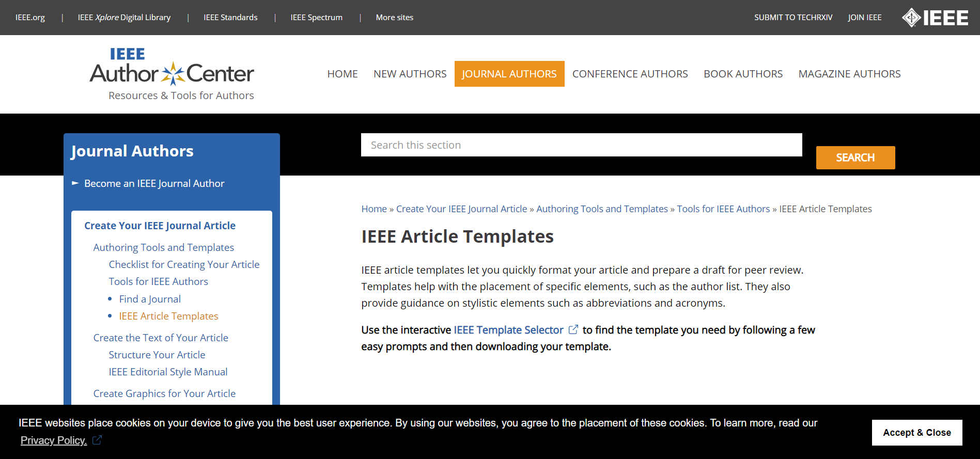Click Tools for IEEE Authors breadcrumb

pos(723,209)
